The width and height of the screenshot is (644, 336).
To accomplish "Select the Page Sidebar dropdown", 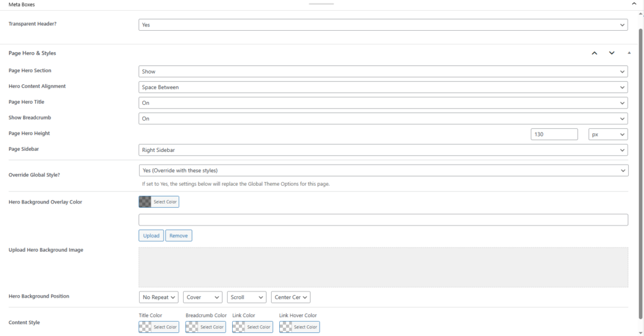I will (x=382, y=150).
